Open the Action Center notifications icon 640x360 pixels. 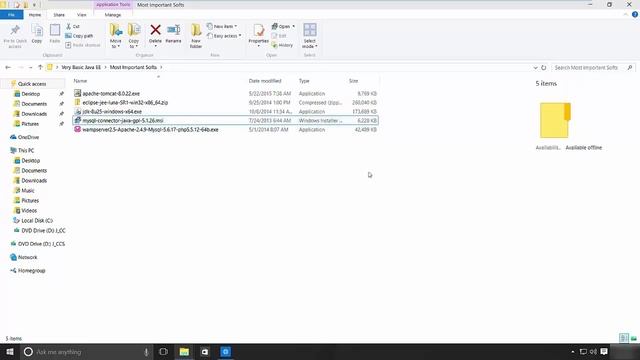[604, 352]
